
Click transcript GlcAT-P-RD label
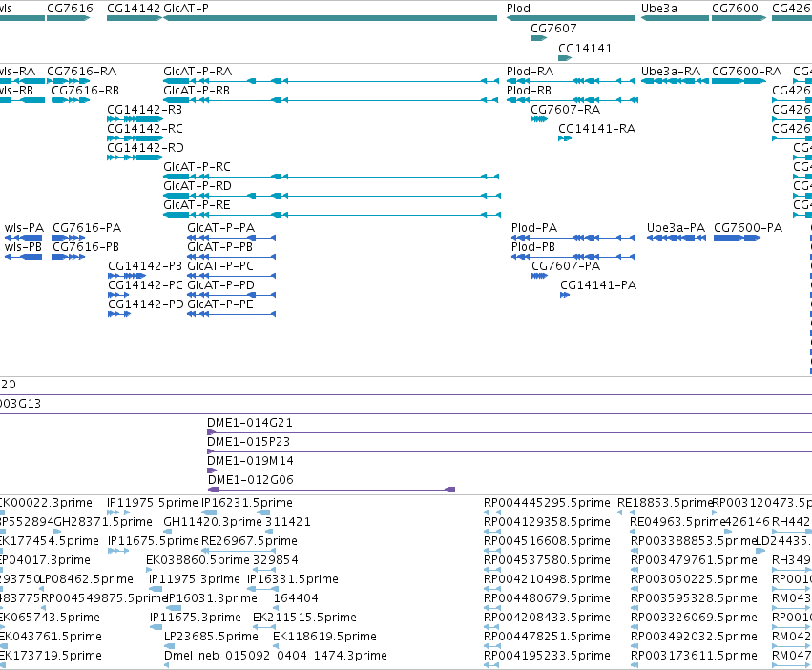click(198, 185)
